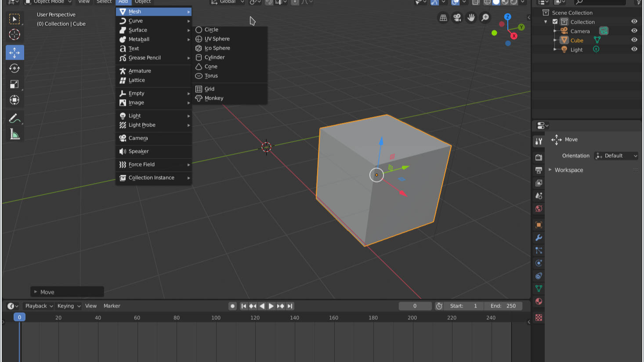
Task: Open Material properties tab
Action: pos(539,301)
